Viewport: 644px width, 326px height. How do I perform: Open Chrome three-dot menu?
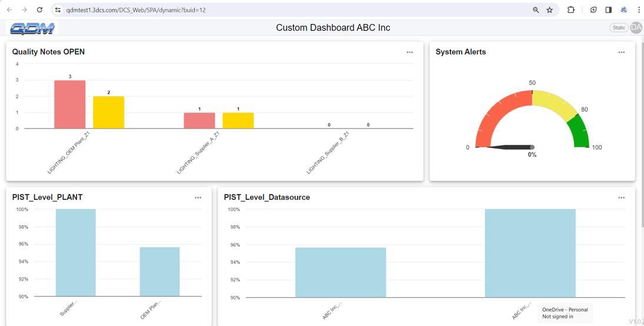639,10
